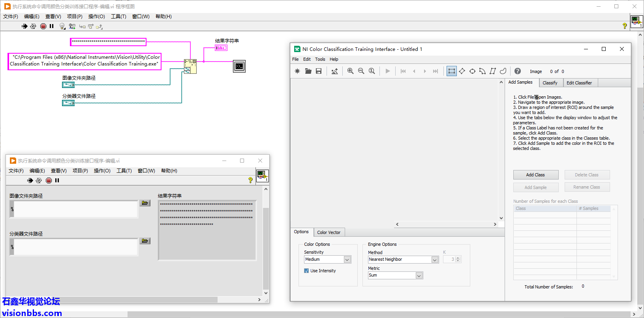Select the Rotated Rectangle ROI tool

pos(462,71)
